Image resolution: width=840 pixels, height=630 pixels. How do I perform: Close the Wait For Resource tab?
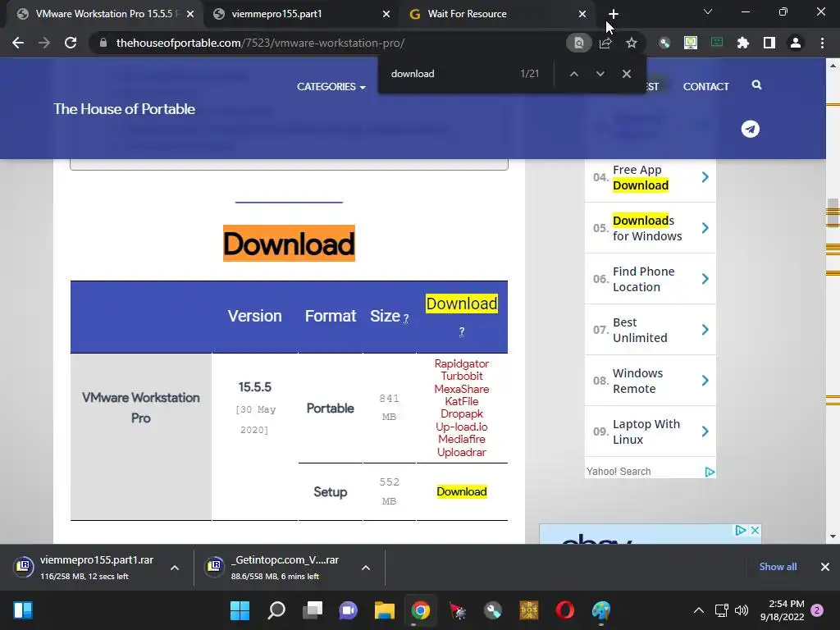(x=582, y=14)
